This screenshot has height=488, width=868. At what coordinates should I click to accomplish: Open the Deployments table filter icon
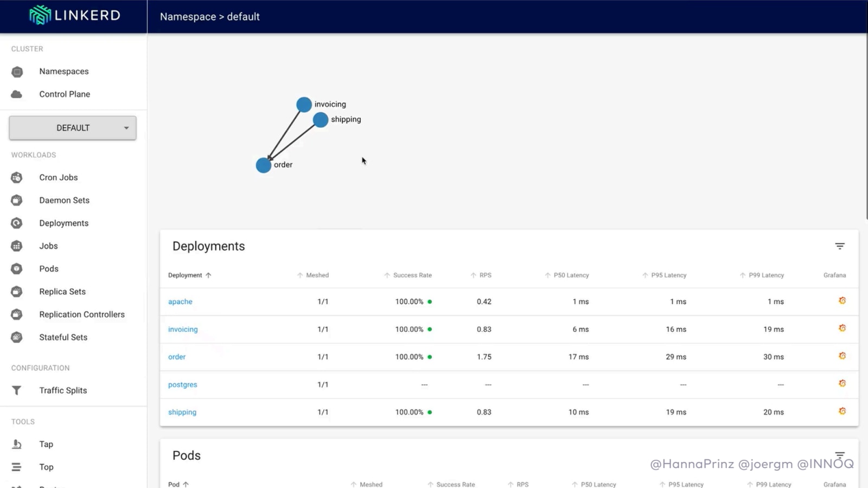coord(840,246)
